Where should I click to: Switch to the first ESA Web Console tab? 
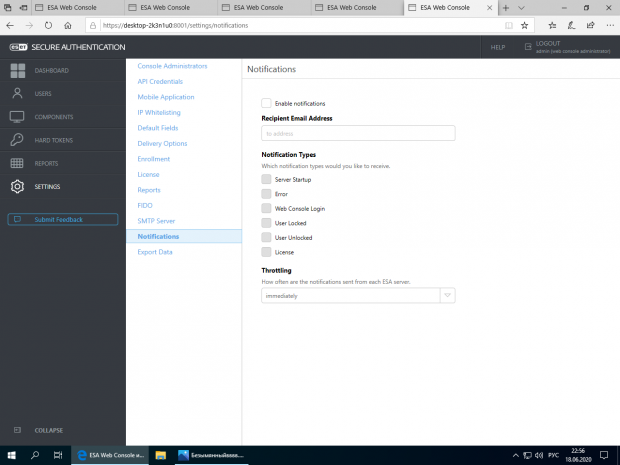click(x=77, y=8)
